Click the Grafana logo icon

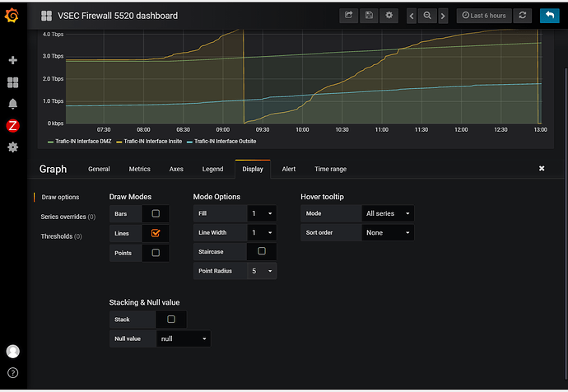tap(12, 16)
